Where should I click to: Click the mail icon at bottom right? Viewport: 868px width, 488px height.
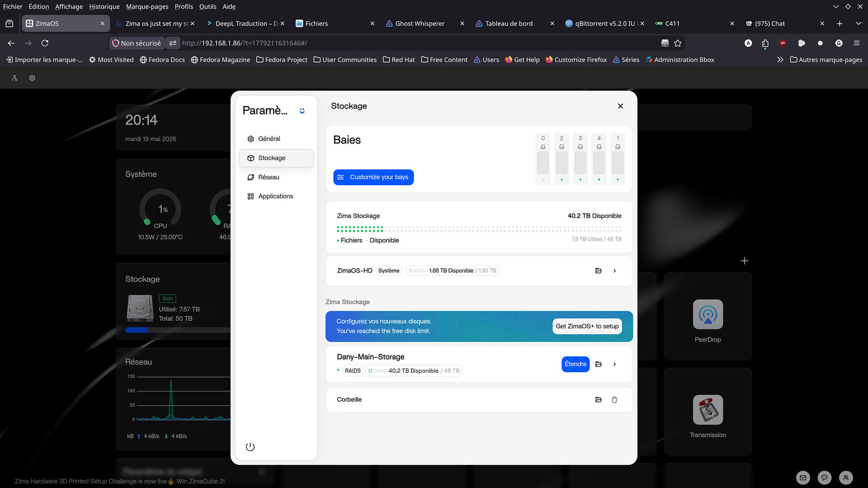point(803,478)
